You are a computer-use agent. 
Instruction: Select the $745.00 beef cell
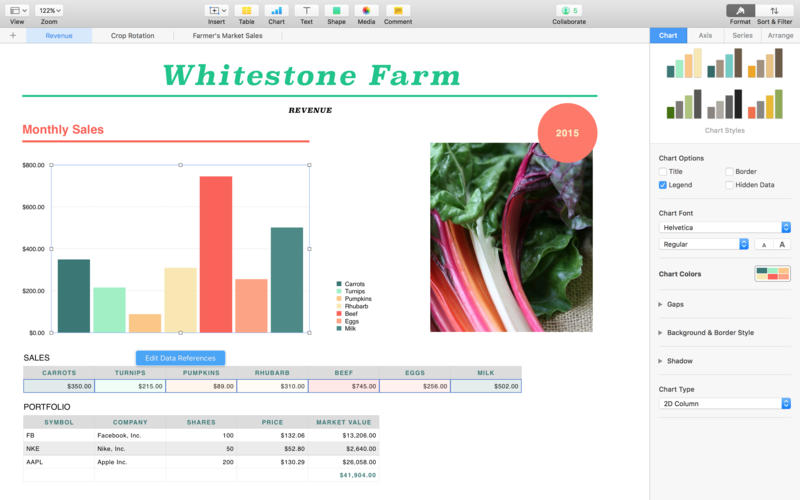(x=344, y=386)
